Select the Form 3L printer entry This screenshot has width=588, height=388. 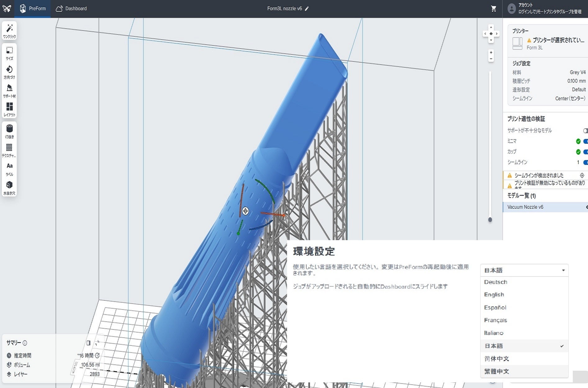pyautogui.click(x=548, y=43)
